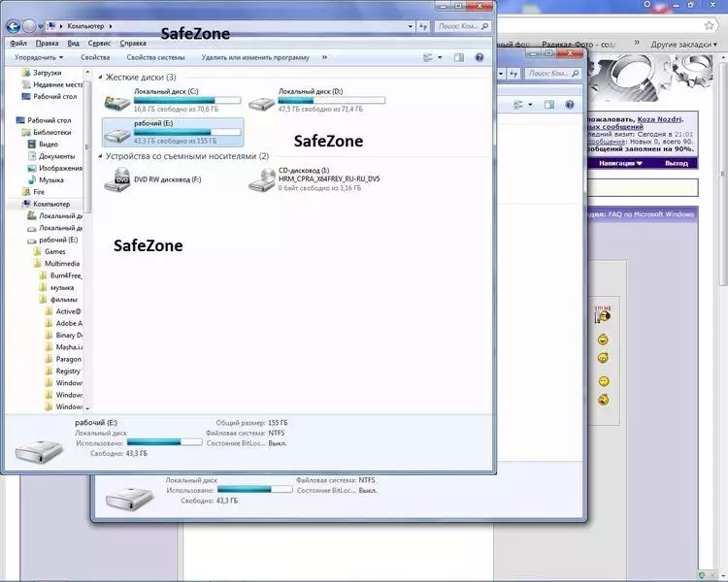Select DVD RW дисковод (F:)
Screen dimensions: 728x582
153,179
